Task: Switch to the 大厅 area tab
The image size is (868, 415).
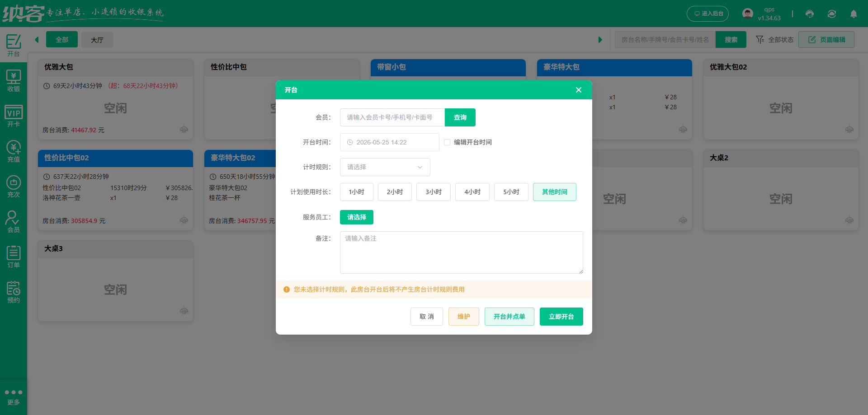Action: point(97,40)
